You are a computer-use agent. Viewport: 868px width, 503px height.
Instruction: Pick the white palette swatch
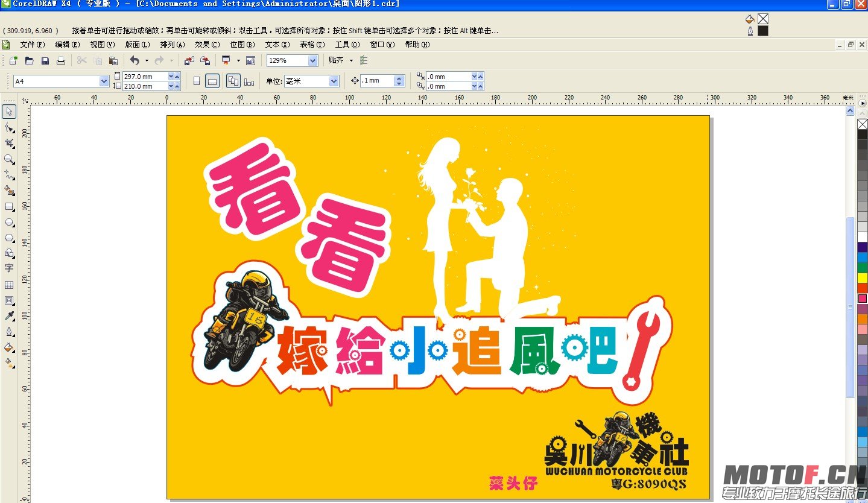point(863,237)
